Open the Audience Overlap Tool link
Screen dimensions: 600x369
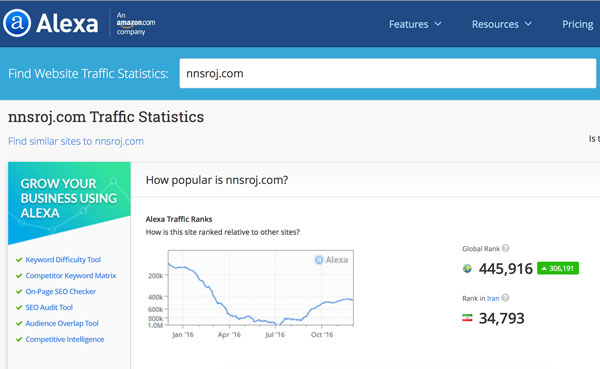[x=62, y=323]
